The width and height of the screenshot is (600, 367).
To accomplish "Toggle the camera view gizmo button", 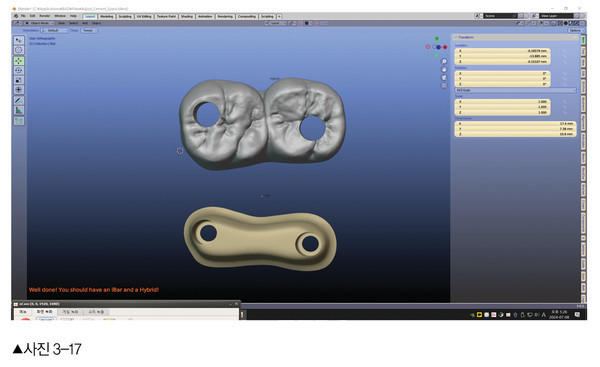I will click(x=444, y=78).
